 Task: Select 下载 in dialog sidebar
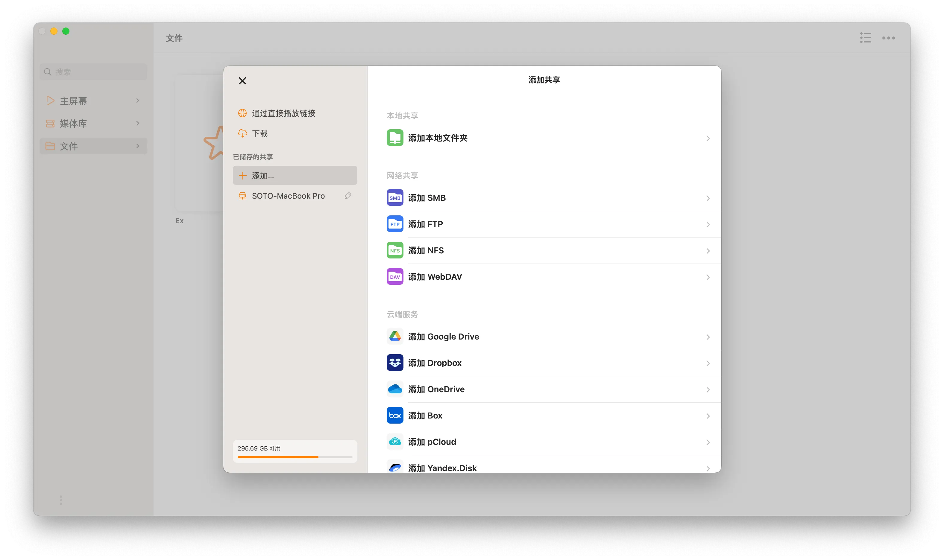tap(295, 133)
